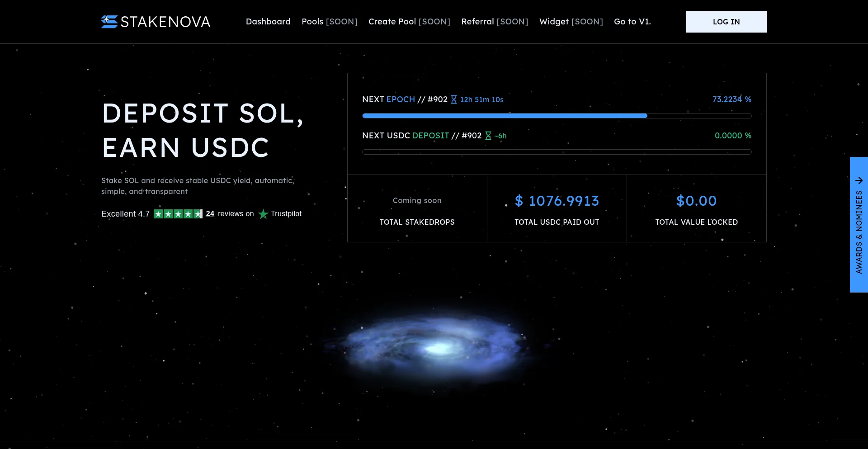Click the next epoch progress bar
The width and height of the screenshot is (868, 449).
557,116
